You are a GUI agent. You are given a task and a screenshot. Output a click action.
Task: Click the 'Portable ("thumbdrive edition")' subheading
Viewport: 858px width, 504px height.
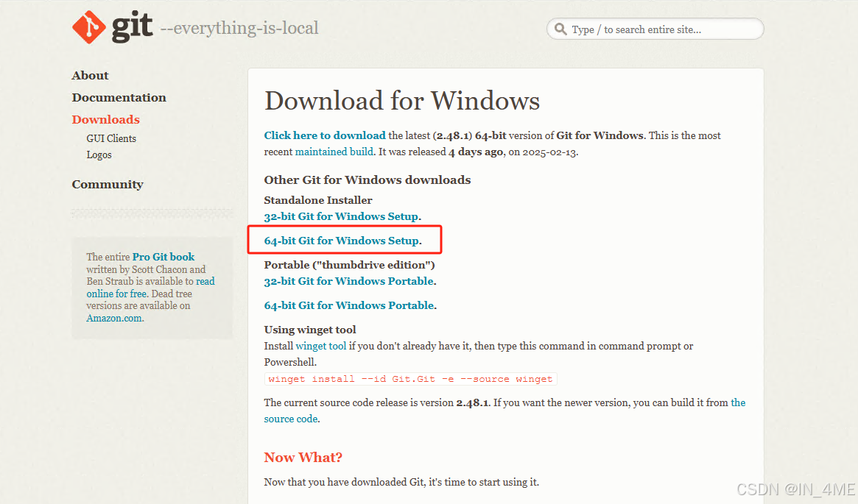pyautogui.click(x=350, y=265)
